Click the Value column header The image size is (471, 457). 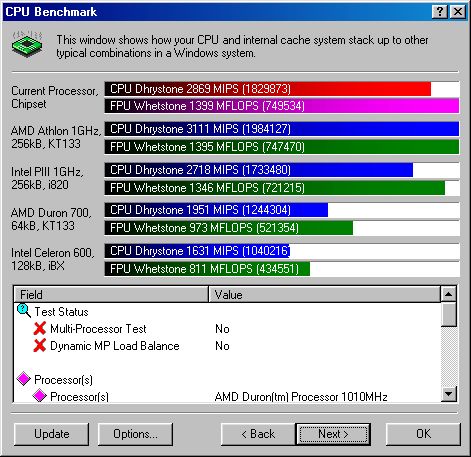point(324,294)
